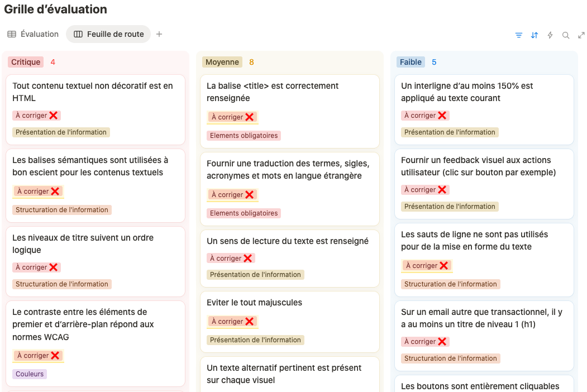Click 'Elements obligatoires' tag on the traduction card
The height and width of the screenshot is (392, 587).
(244, 213)
